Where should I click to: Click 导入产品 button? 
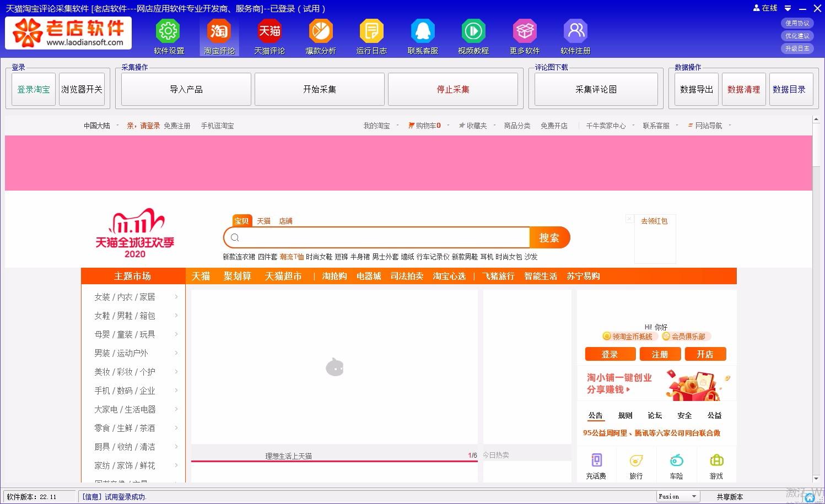pos(186,89)
